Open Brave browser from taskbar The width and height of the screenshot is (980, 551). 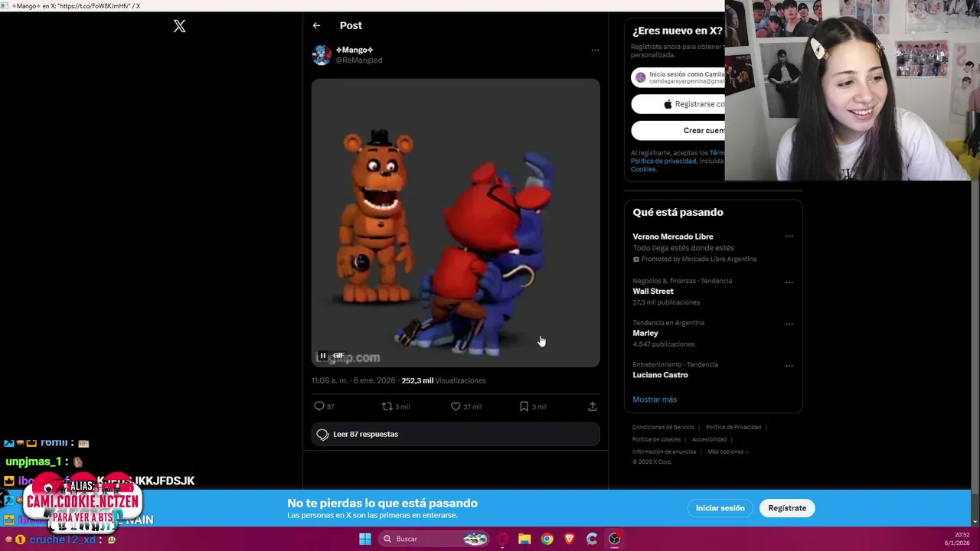[569, 539]
